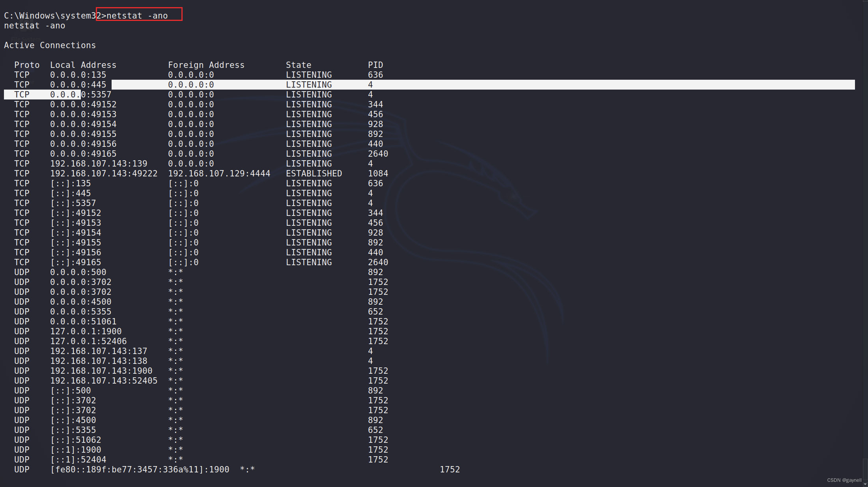Click the 'Foreign Address' column header
This screenshot has width=868, height=487.
[x=206, y=65]
